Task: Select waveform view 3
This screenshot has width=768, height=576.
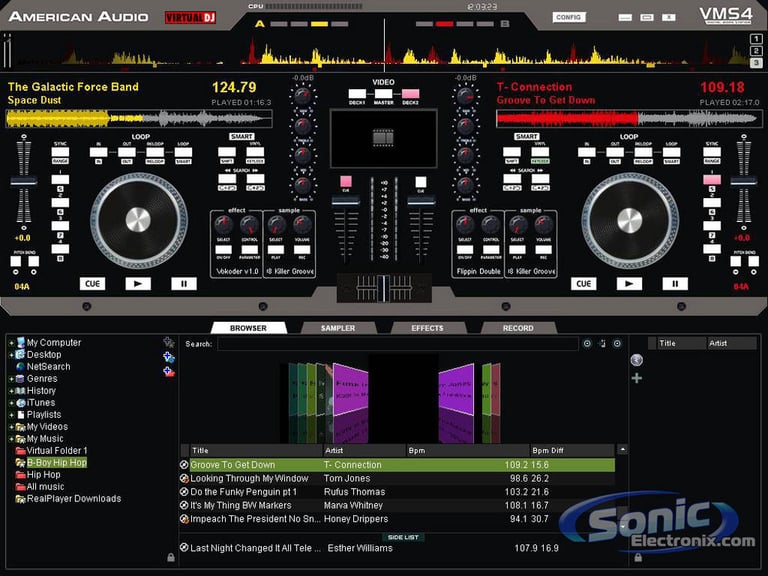Action: [x=756, y=63]
